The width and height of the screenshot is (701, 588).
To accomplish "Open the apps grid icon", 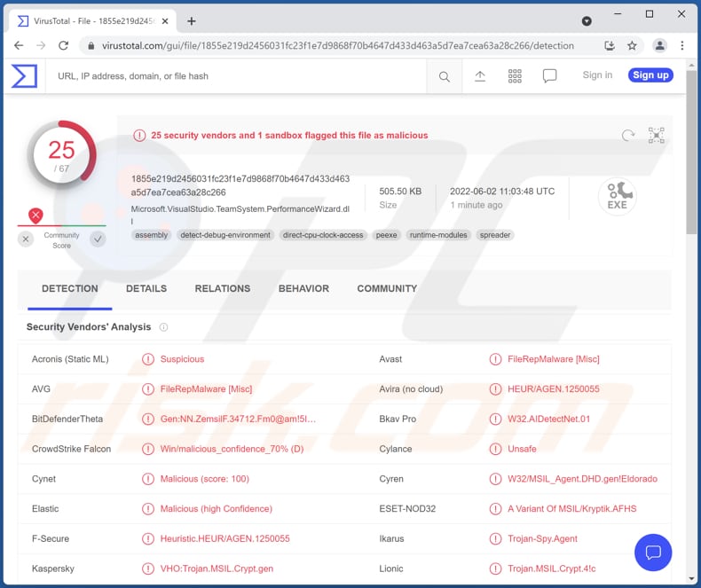I will click(x=515, y=76).
